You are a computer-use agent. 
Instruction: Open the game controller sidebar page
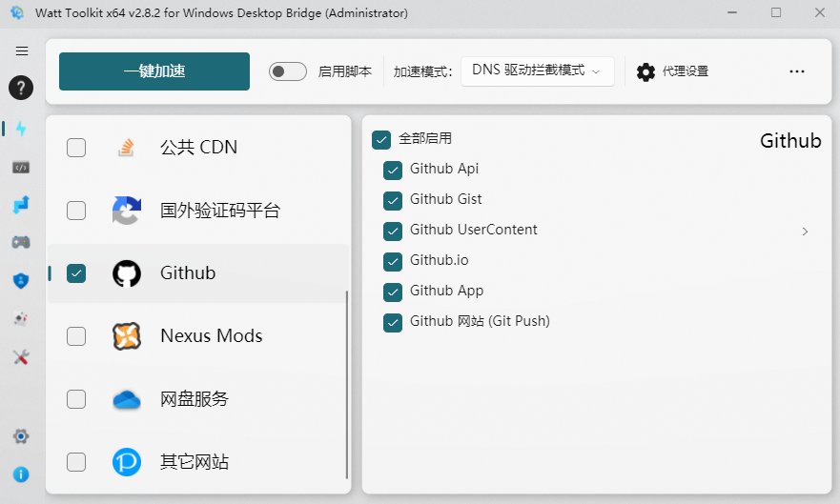[21, 242]
